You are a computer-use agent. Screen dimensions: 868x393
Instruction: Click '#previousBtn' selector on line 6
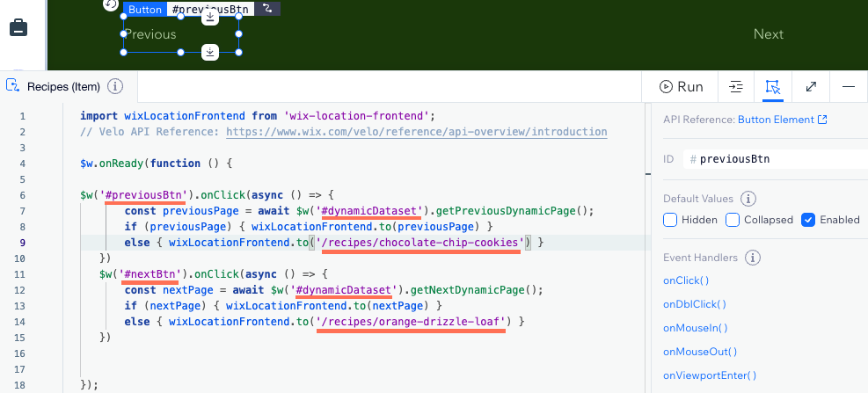(147, 195)
